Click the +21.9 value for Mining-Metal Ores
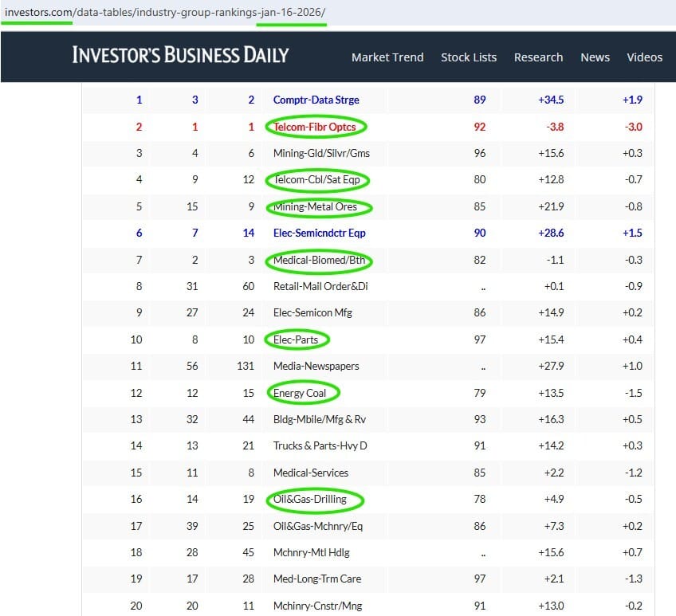Screen dimensions: 676x616 pyautogui.click(x=551, y=207)
